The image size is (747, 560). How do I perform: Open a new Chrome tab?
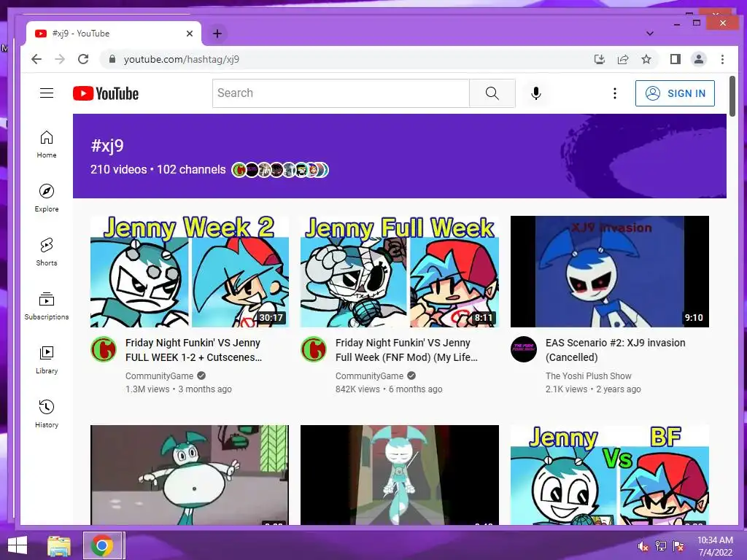(217, 34)
